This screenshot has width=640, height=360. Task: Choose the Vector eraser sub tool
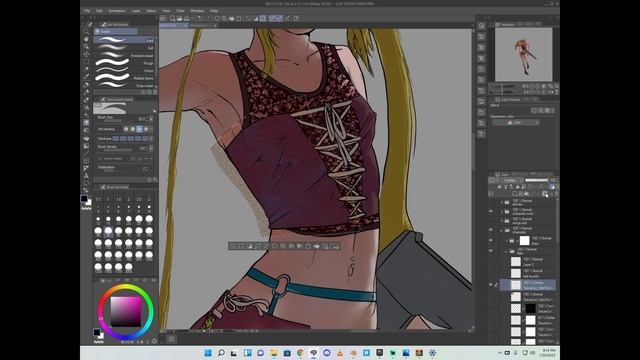click(124, 71)
